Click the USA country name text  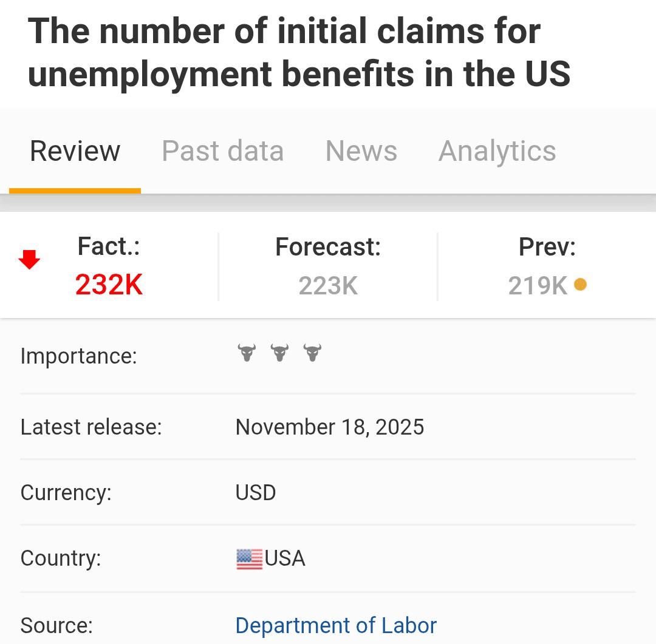[x=285, y=558]
